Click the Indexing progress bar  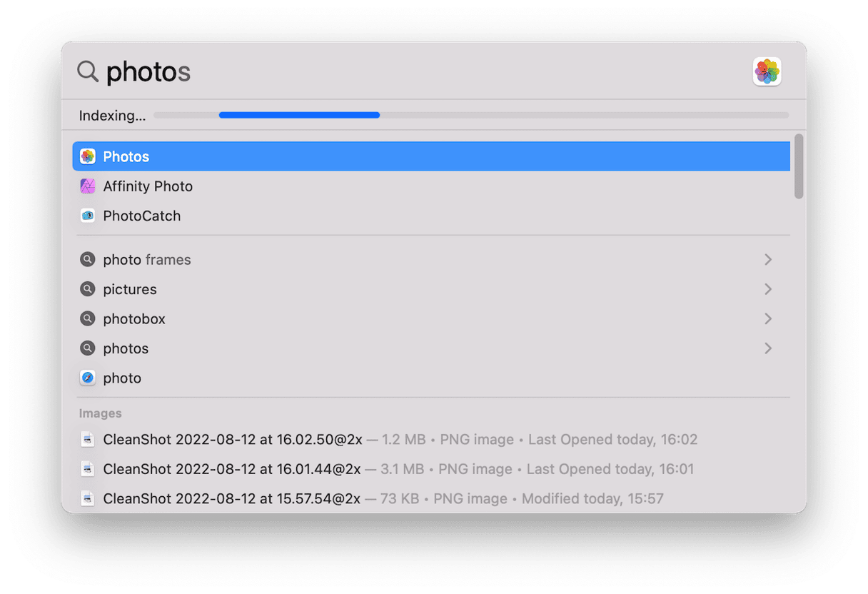471,115
